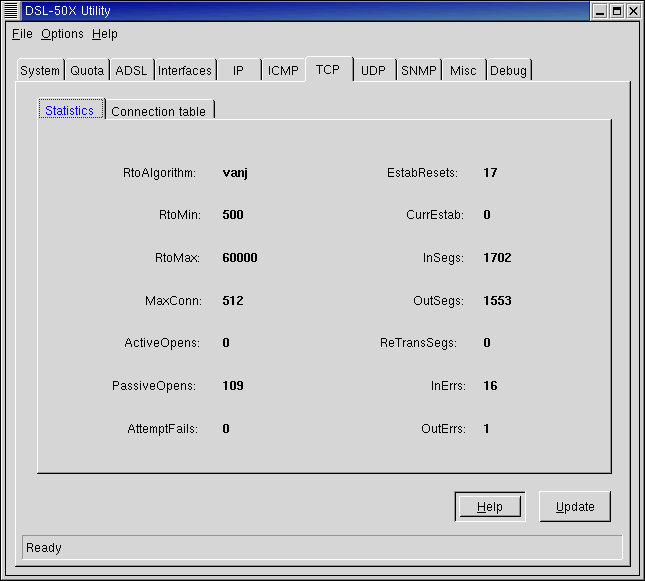This screenshot has height=581, width=645.
Task: Minimize the DSL-50X Utility window
Action: (600, 11)
